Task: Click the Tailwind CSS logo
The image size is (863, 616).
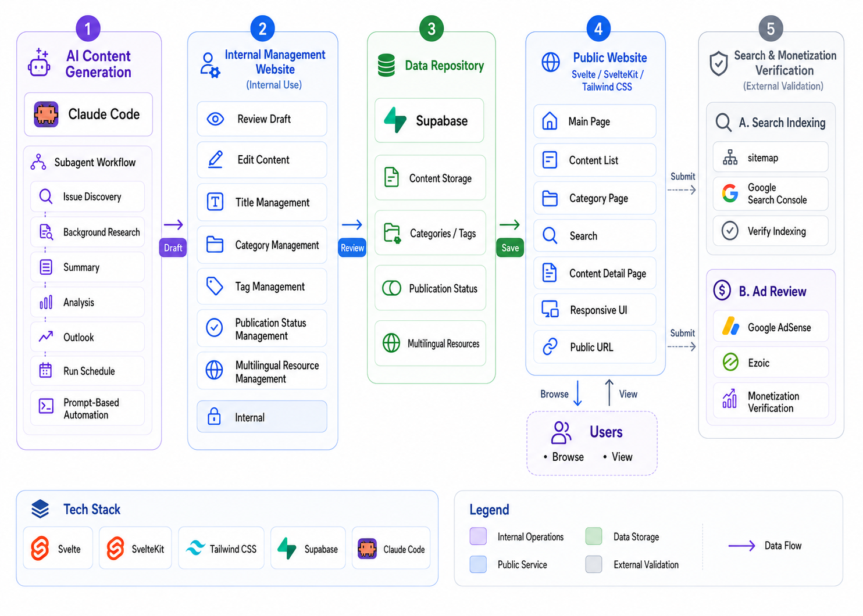Action: tap(195, 547)
